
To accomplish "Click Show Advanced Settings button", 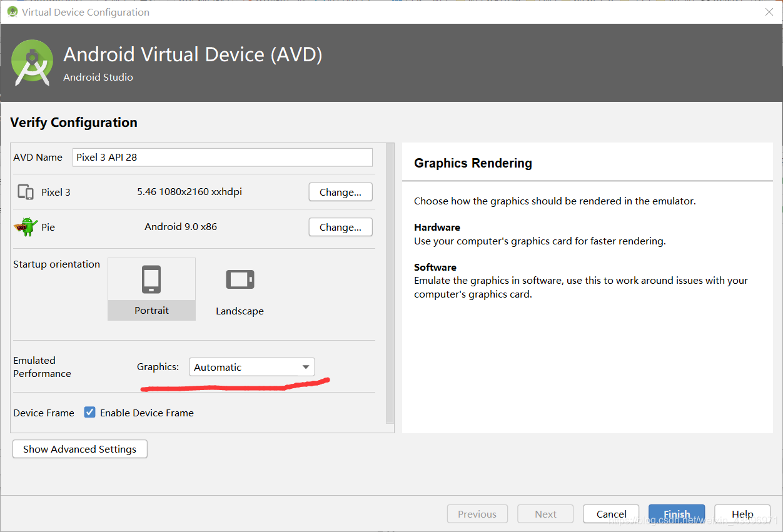I will (79, 449).
